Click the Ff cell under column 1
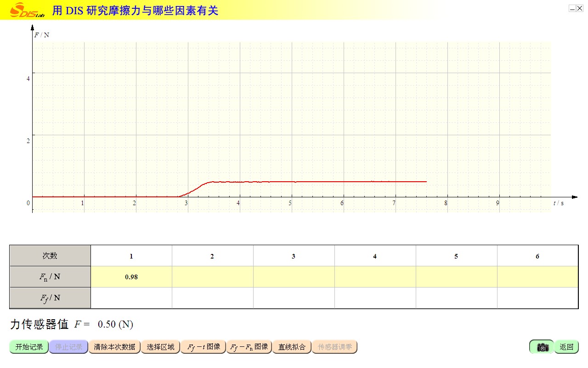 point(131,298)
